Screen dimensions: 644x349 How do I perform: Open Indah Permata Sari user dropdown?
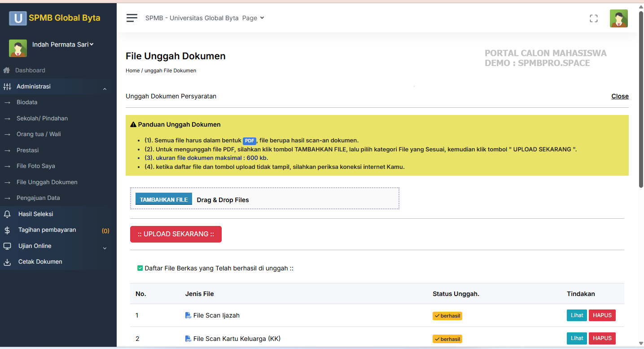63,44
